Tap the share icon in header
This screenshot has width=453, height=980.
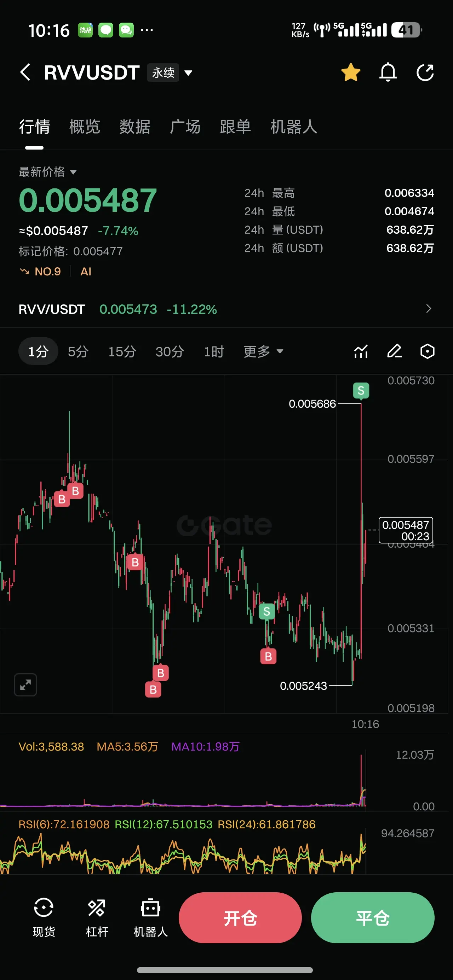[x=425, y=72]
